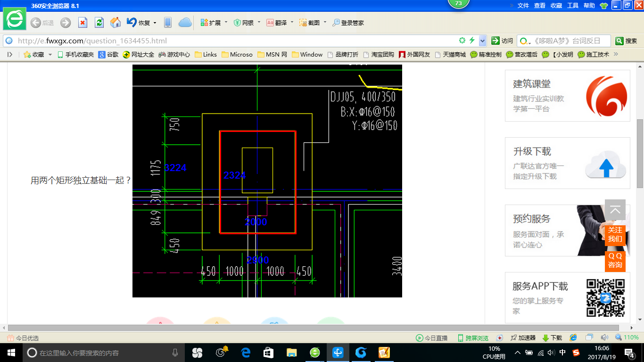
Task: Open the 手机收藏夹 bookmark
Action: click(x=75, y=55)
